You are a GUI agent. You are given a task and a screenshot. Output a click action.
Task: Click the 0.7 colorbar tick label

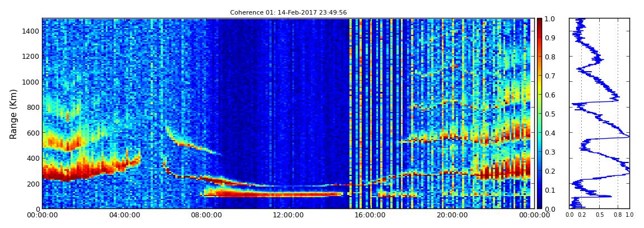click(x=549, y=76)
